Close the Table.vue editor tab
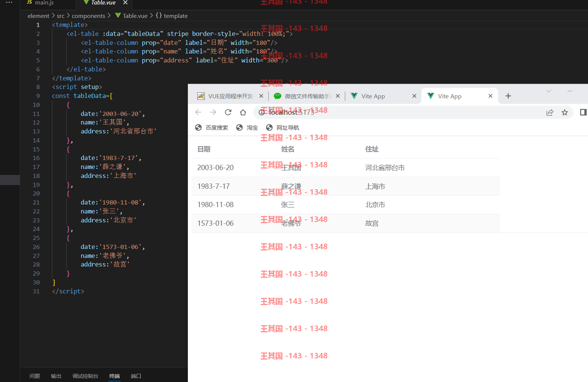The width and height of the screenshot is (588, 382). click(125, 3)
